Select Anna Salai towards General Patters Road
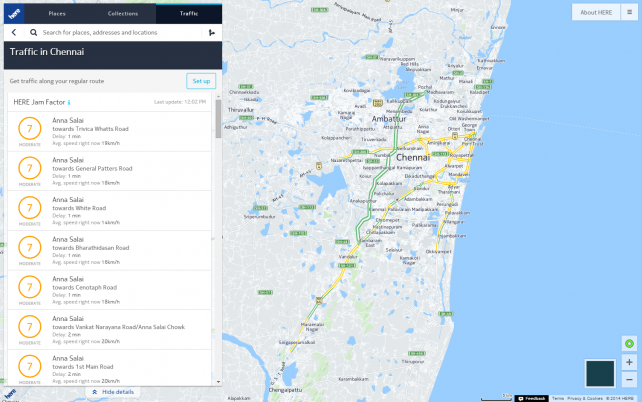 (109, 171)
